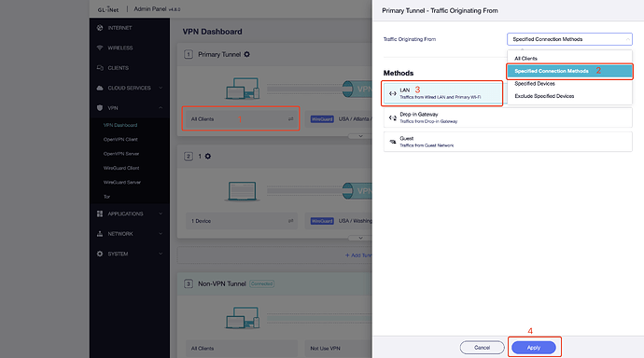
Task: Click Non-VPN Tunnel All Clients box
Action: tap(241, 348)
